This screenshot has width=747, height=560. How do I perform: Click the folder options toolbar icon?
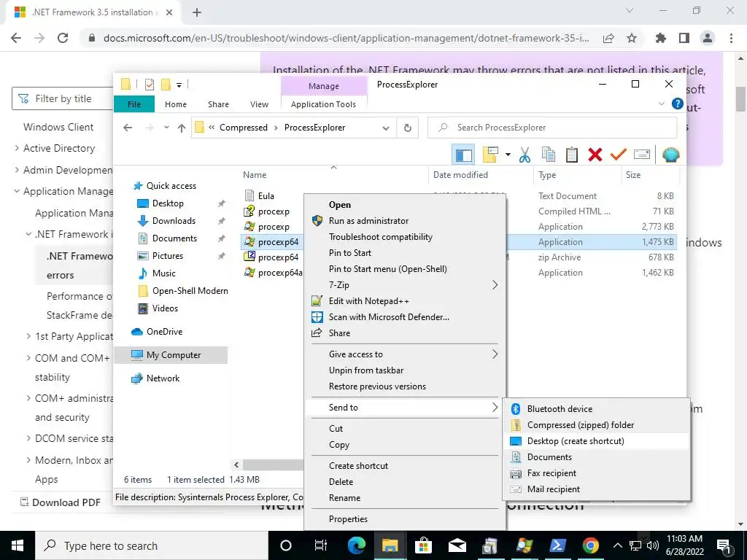[490, 155]
